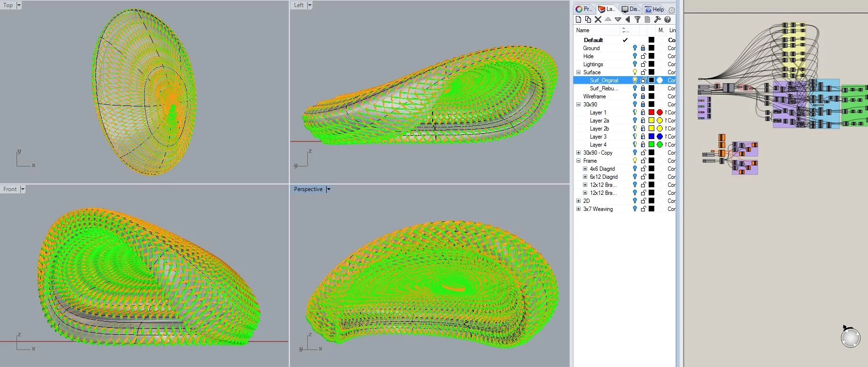Screen dimensions: 868x367
Task: Click the blue material circle on Layer 3
Action: (660, 137)
